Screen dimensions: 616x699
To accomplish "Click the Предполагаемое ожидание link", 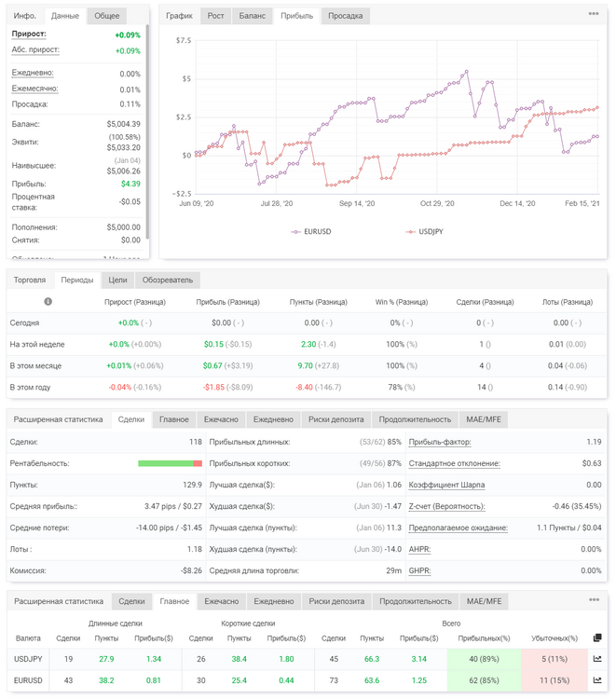I will coord(459,528).
